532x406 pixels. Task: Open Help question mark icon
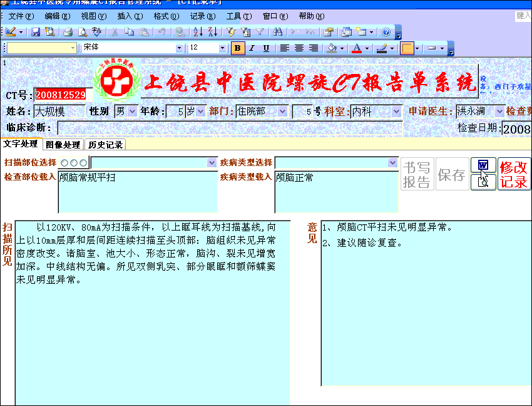coord(386,32)
